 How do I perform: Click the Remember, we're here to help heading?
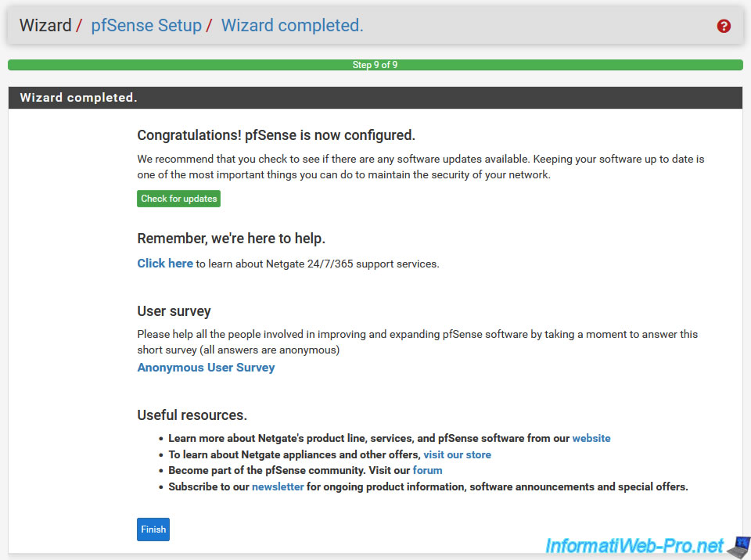pos(232,239)
